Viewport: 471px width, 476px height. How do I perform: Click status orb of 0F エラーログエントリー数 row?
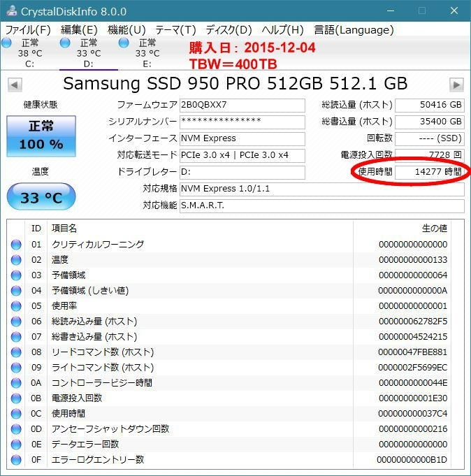pyautogui.click(x=16, y=460)
